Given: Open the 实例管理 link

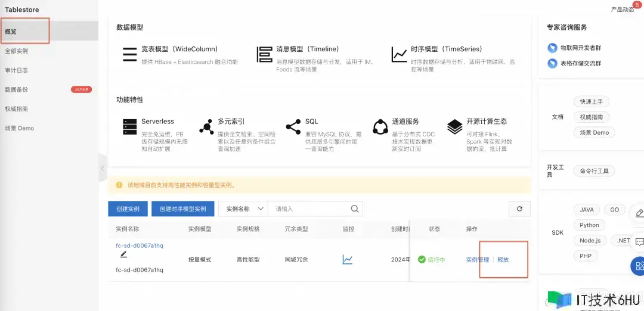Looking at the screenshot, I should click(x=477, y=260).
